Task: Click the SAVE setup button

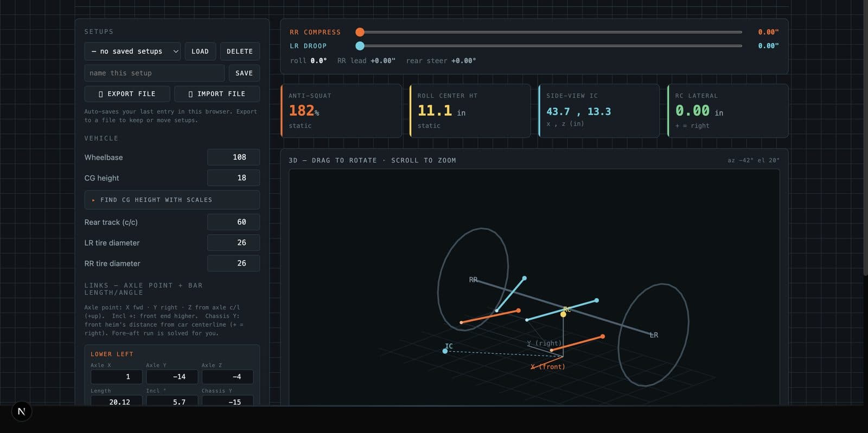Action: pyautogui.click(x=244, y=73)
